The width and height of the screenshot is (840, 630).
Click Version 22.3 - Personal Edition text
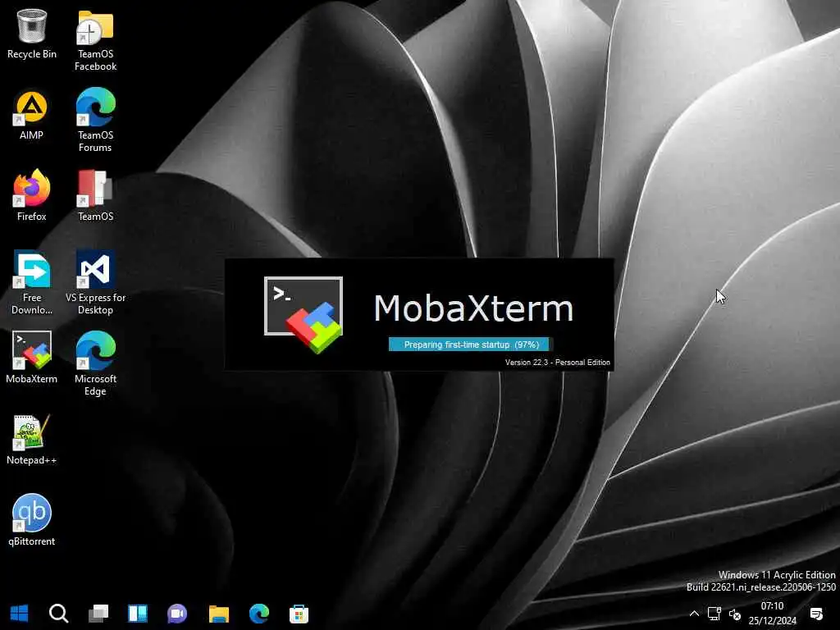(558, 363)
